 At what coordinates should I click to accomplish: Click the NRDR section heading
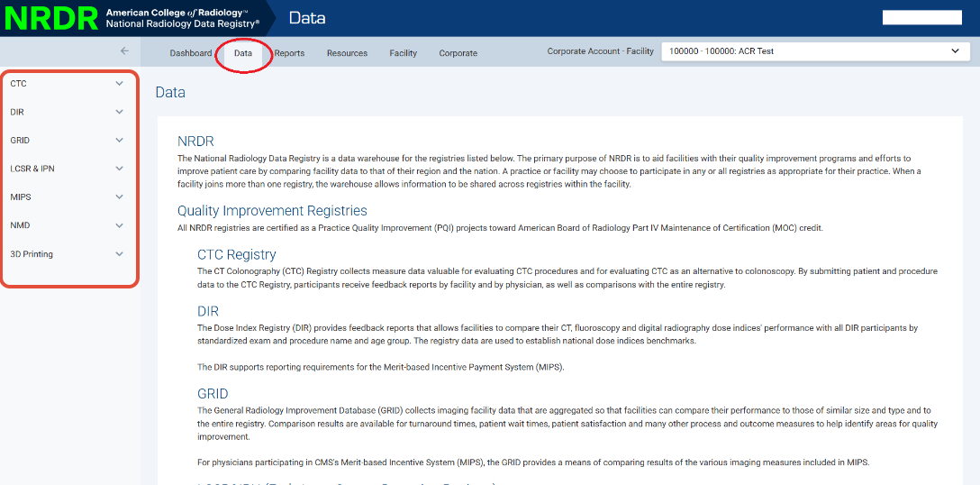pos(195,142)
